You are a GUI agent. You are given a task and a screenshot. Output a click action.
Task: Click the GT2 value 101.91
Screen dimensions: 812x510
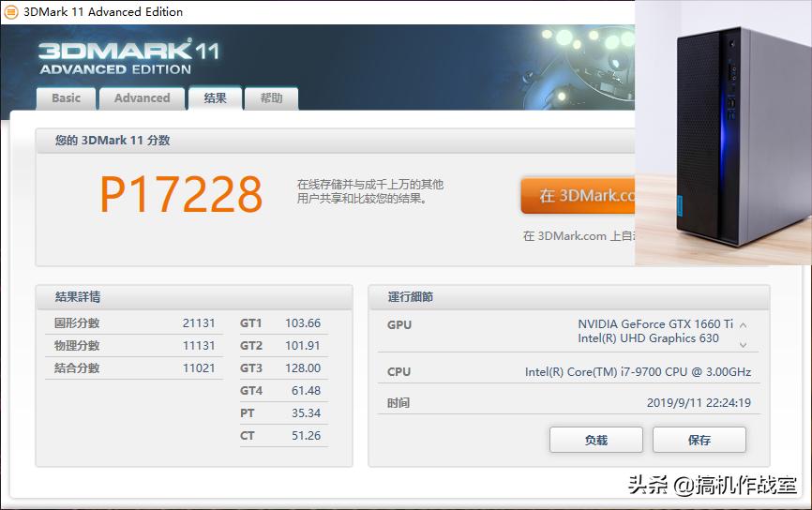[303, 345]
